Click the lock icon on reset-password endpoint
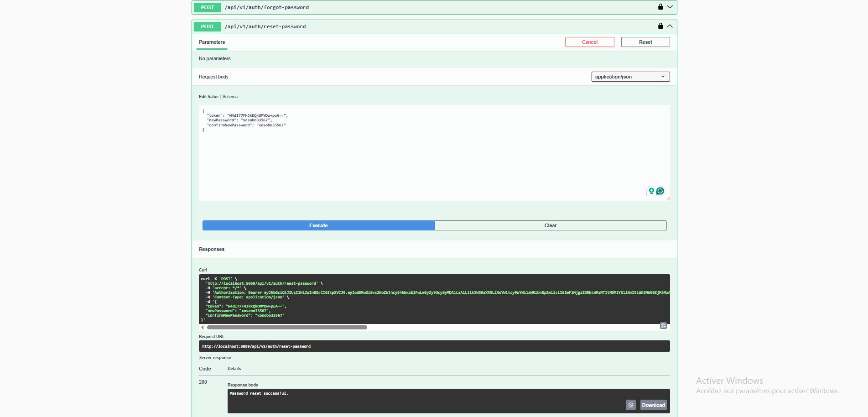The image size is (868, 417). (x=660, y=26)
